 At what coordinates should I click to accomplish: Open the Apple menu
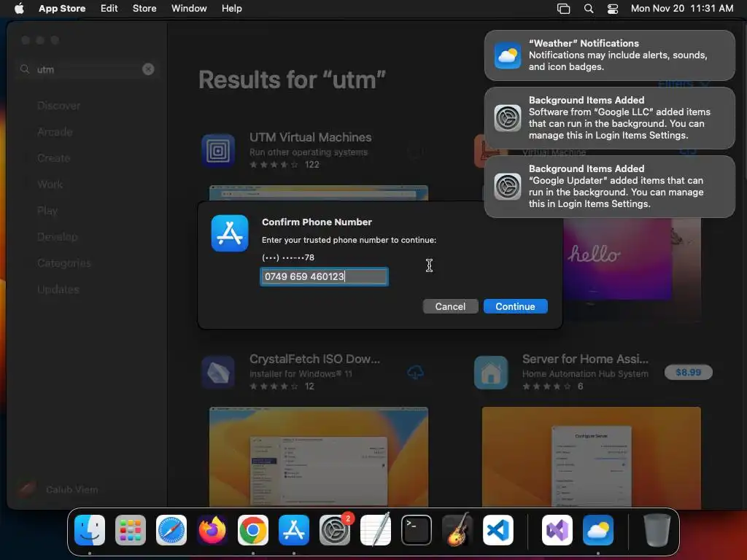click(19, 8)
